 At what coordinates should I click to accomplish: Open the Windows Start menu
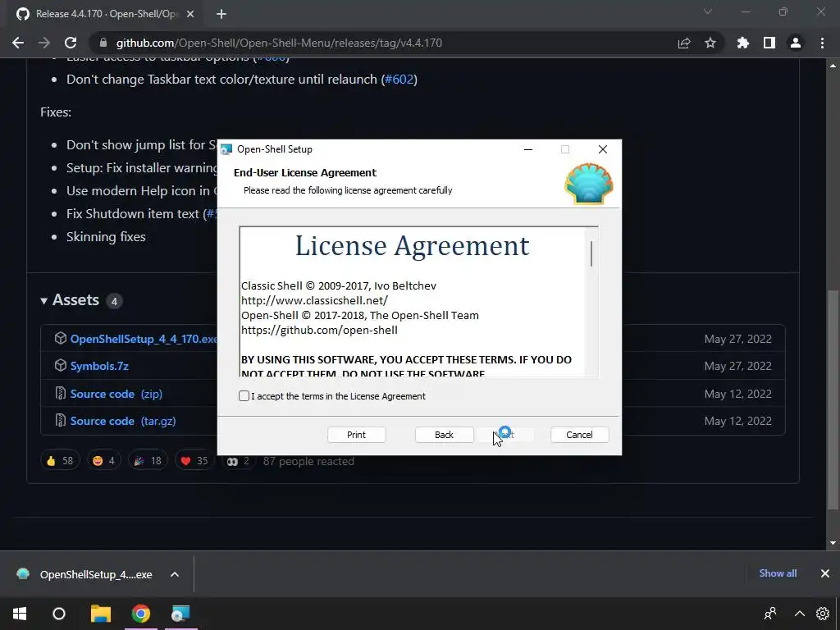[20, 614]
